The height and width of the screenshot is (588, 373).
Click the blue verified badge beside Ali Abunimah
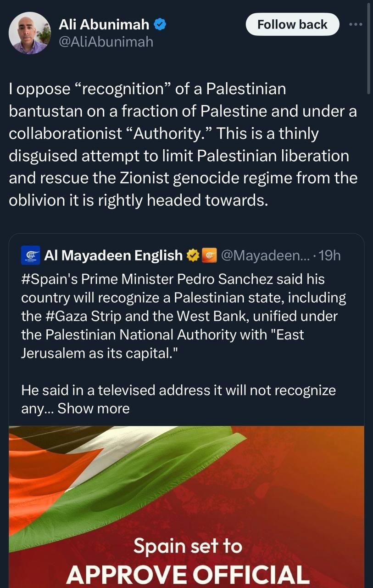(160, 25)
